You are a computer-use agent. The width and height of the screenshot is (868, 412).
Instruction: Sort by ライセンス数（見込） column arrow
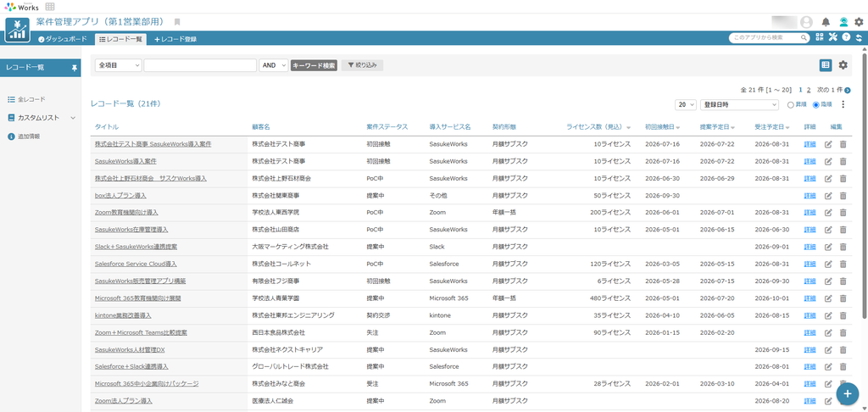pos(629,128)
